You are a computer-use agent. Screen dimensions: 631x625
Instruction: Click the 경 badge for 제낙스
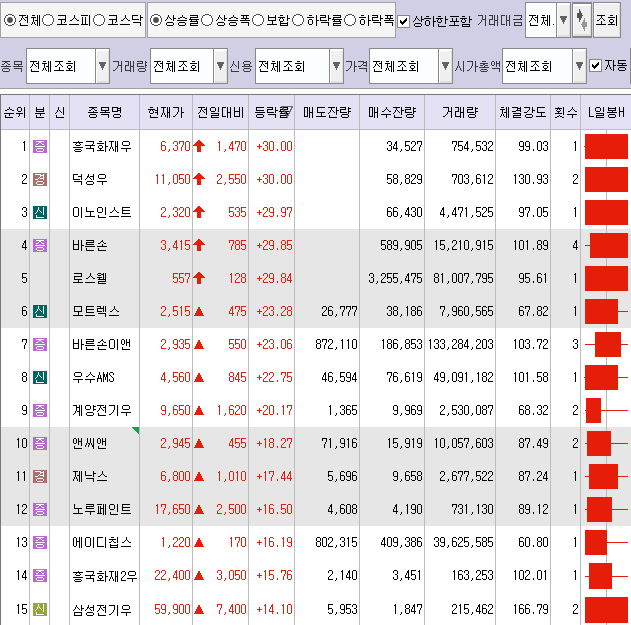pos(39,476)
